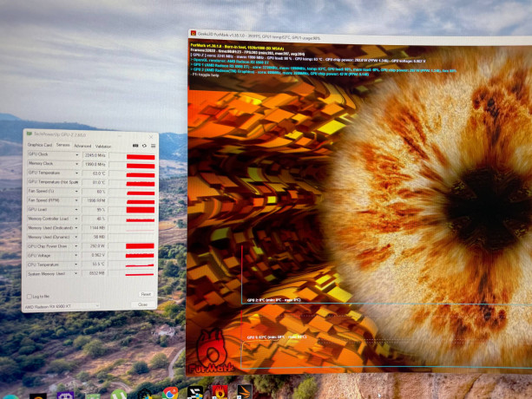
Task: Expand the GPU Clock sensor dropdown
Action: tap(77, 154)
